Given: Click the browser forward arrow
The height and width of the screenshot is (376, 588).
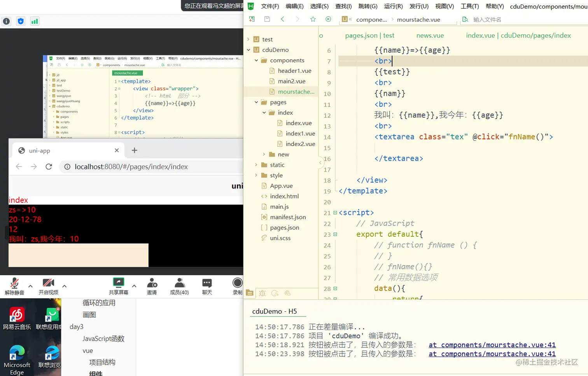Looking at the screenshot, I should (x=34, y=167).
